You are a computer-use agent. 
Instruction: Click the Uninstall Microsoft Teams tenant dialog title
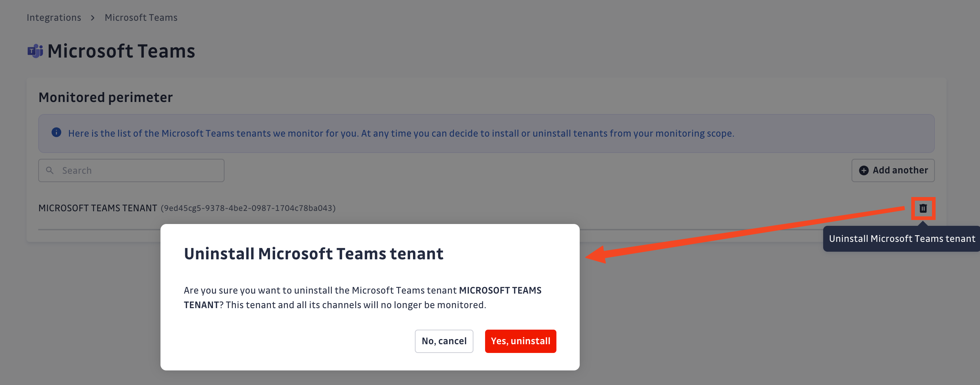313,254
